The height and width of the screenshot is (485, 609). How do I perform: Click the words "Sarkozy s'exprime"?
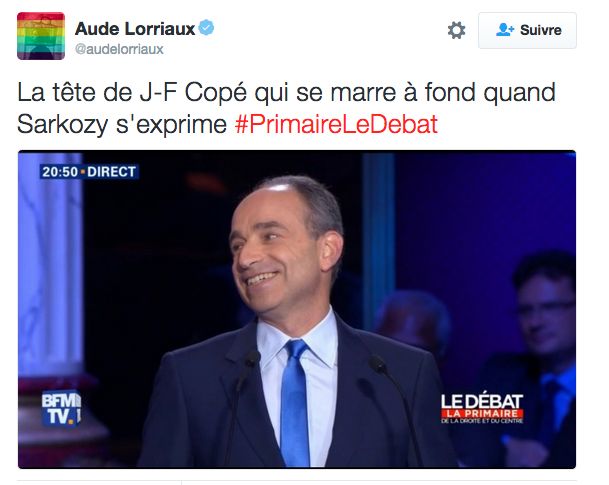(122, 124)
